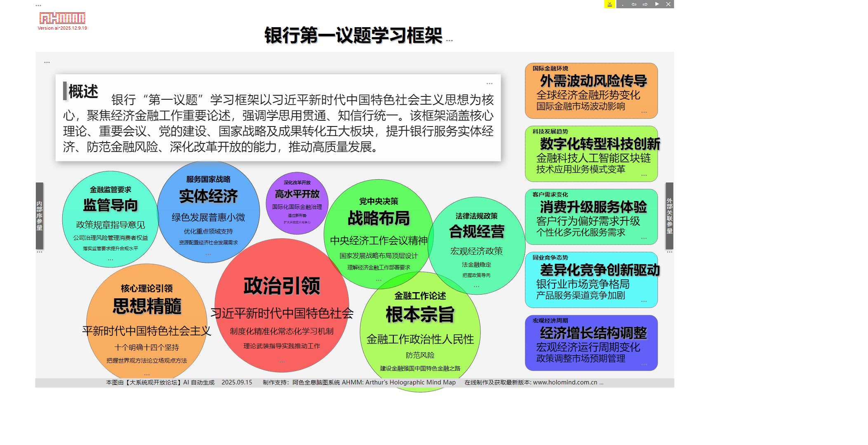Expand ellipsis next to main title

pos(449,40)
